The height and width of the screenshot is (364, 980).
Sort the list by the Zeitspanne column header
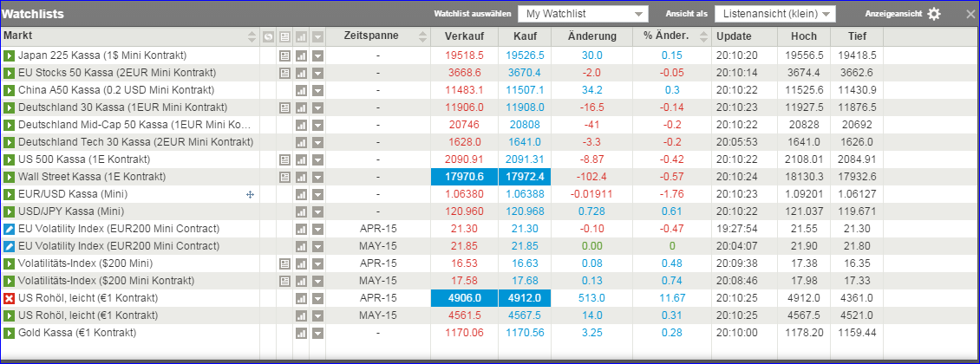370,36
